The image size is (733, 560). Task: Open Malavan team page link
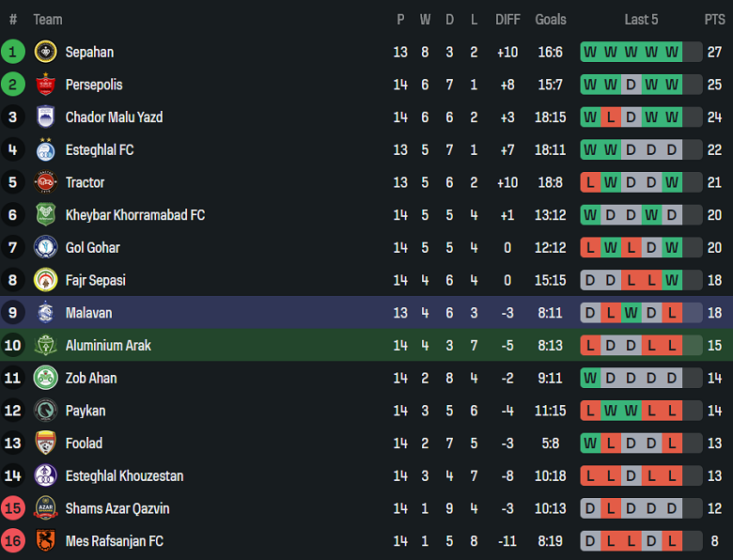(88, 313)
